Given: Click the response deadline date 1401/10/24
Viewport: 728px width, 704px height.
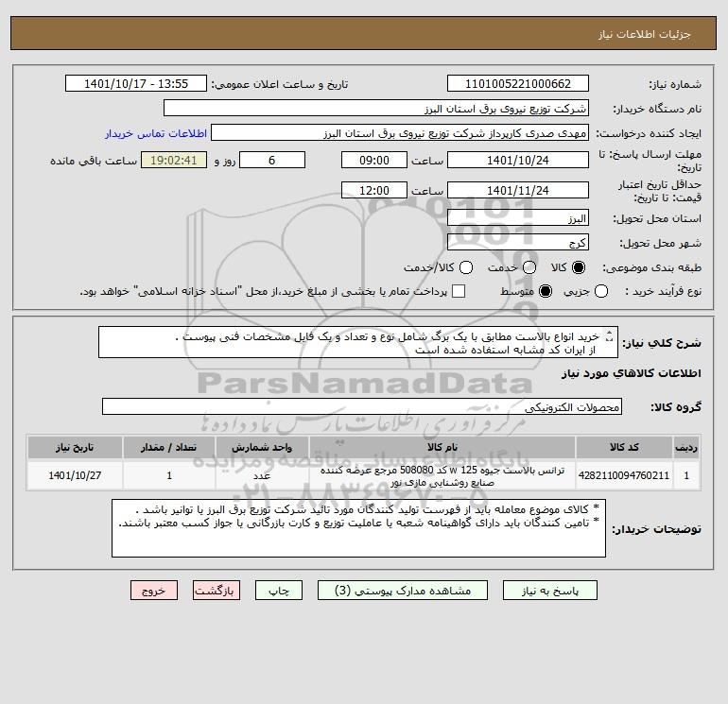Looking at the screenshot, I should [518, 160].
